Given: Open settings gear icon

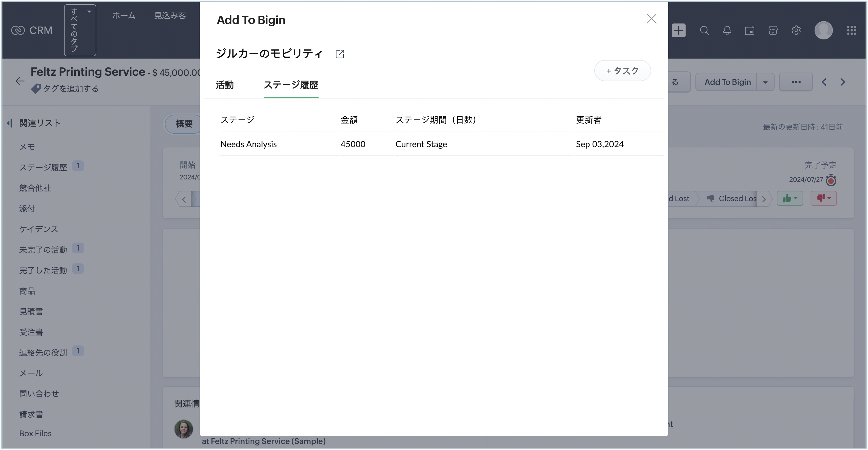Looking at the screenshot, I should (x=796, y=31).
